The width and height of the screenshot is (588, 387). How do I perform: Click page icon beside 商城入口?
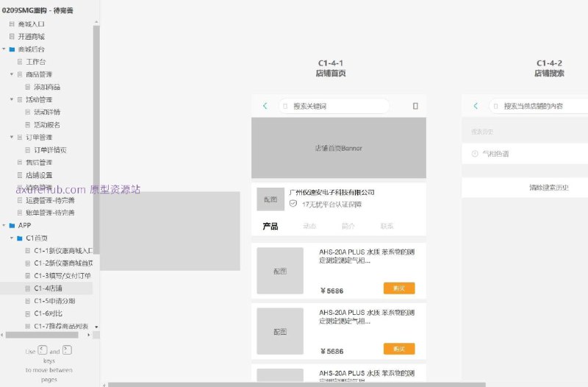click(x=12, y=24)
